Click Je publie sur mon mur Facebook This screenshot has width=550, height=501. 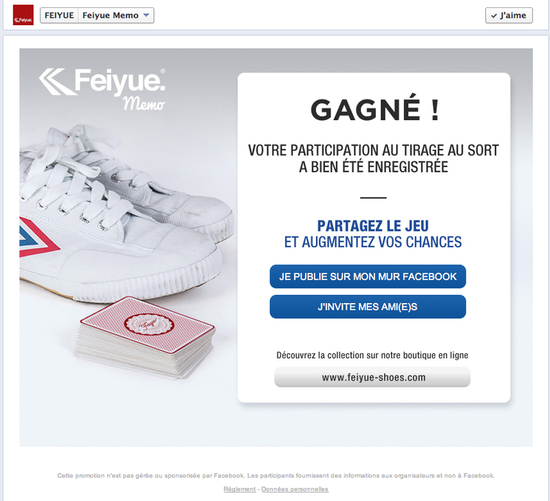368,276
